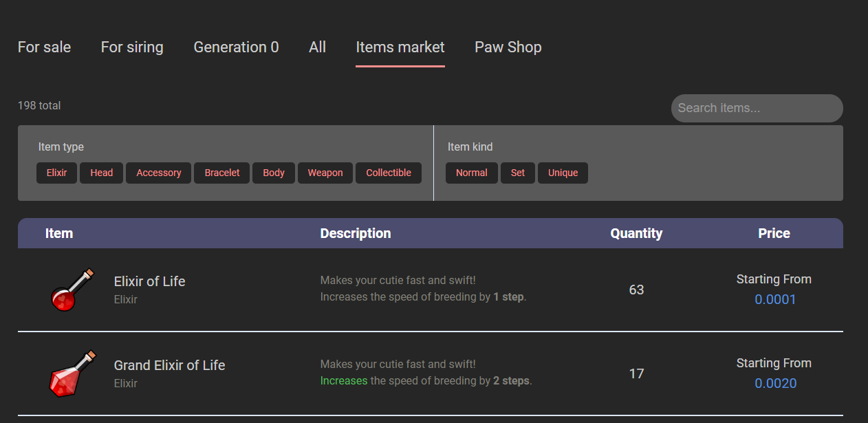Filter items by Body type
The height and width of the screenshot is (423, 868).
coord(273,173)
